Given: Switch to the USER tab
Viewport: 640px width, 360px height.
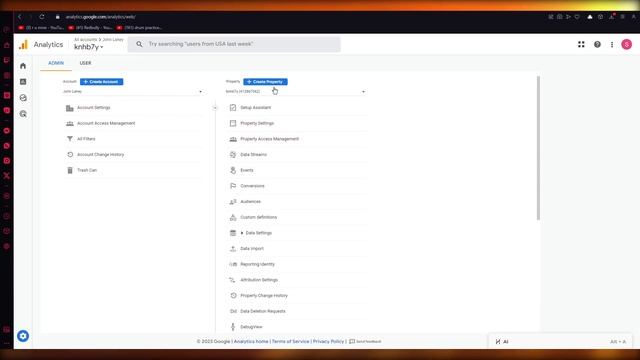Looking at the screenshot, I should coord(85,63).
